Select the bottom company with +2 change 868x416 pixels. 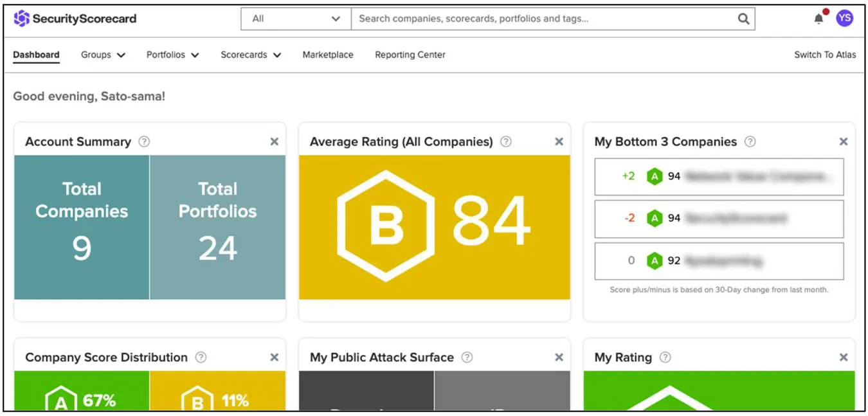719,176
